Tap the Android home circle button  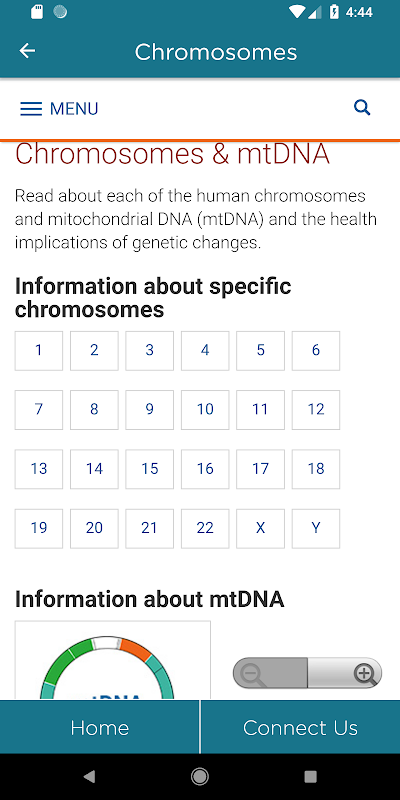pyautogui.click(x=199, y=777)
